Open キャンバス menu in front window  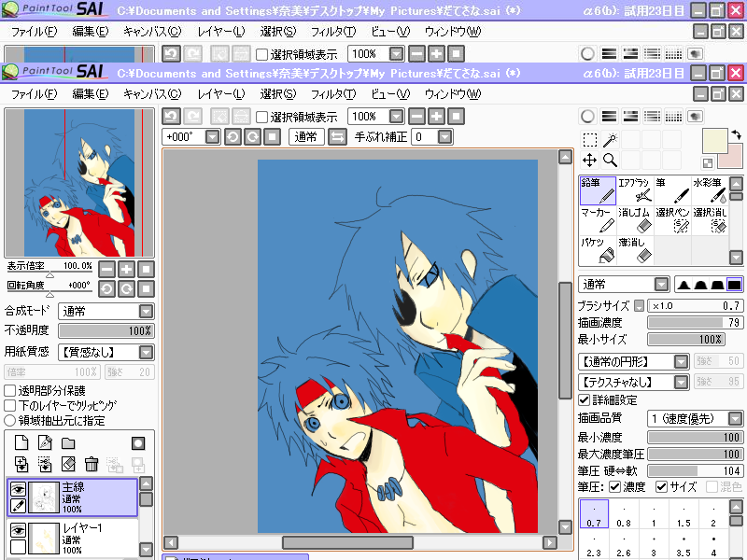point(152,94)
